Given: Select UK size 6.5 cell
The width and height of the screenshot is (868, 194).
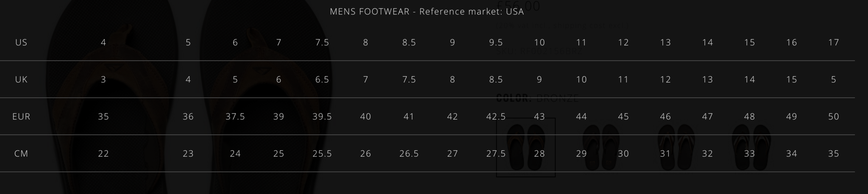Looking at the screenshot, I should 322,80.
